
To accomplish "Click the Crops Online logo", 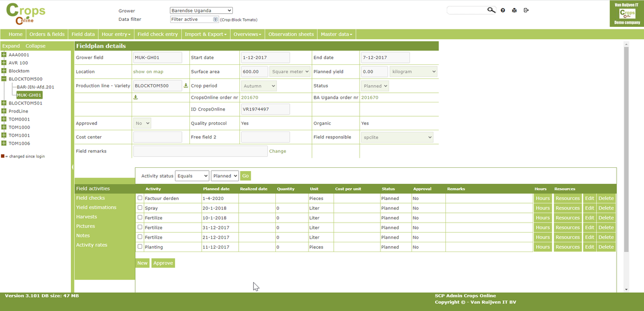I will [25, 13].
